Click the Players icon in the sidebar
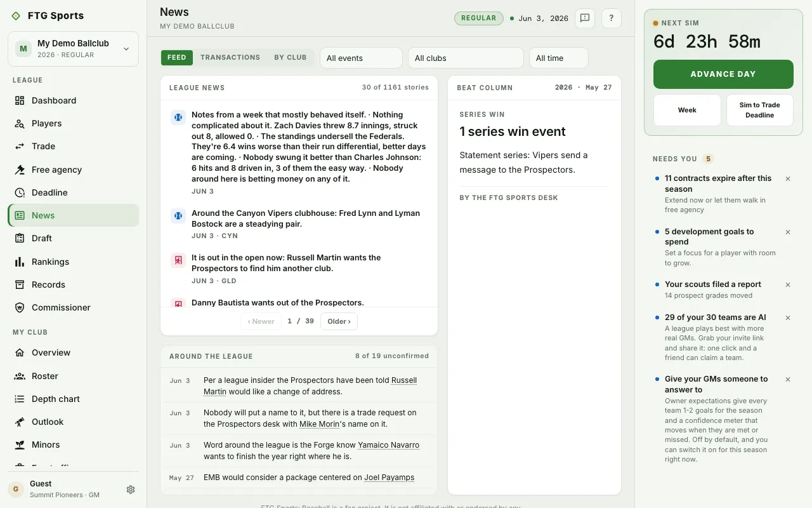The width and height of the screenshot is (812, 508). click(20, 123)
